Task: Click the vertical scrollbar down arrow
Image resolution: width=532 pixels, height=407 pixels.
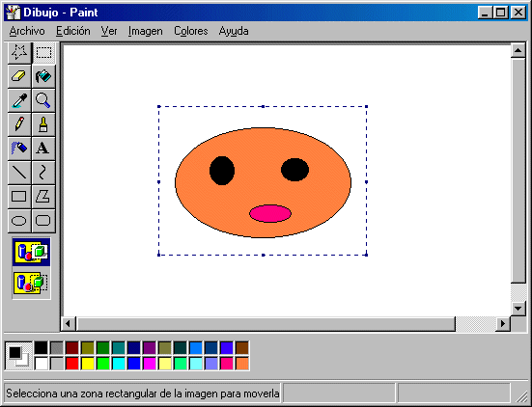Action: [518, 309]
